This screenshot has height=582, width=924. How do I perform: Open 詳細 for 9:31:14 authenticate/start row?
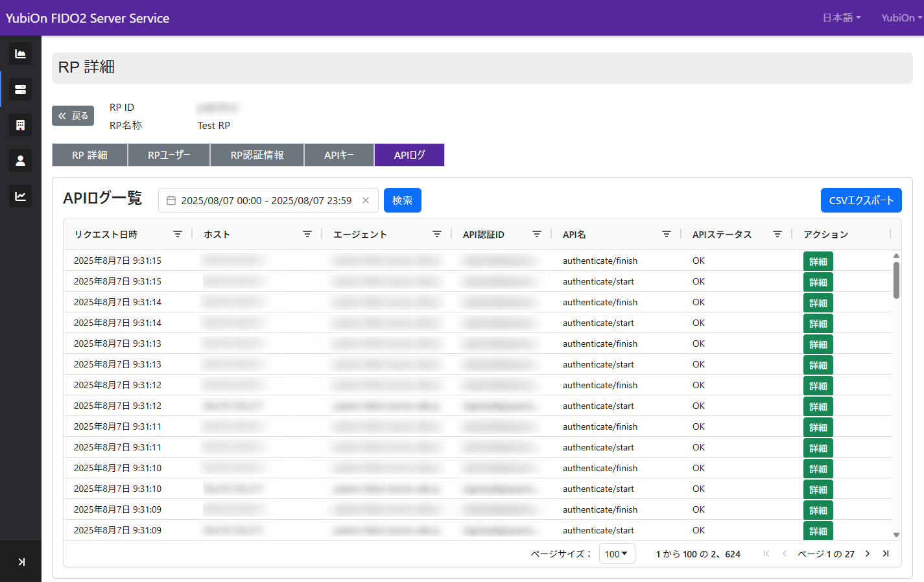[x=818, y=323]
